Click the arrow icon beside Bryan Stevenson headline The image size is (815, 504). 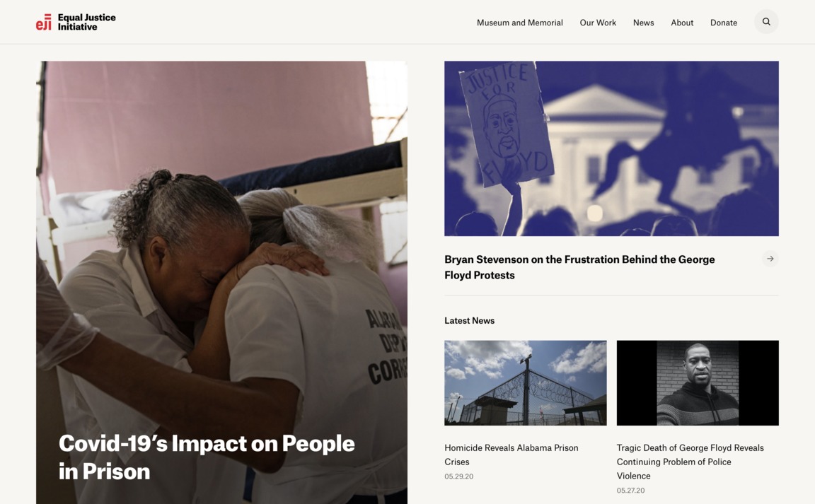click(770, 259)
